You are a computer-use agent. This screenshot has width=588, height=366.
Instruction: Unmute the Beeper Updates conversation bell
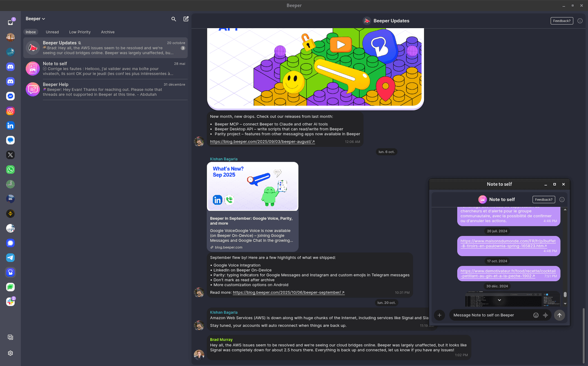(x=79, y=42)
